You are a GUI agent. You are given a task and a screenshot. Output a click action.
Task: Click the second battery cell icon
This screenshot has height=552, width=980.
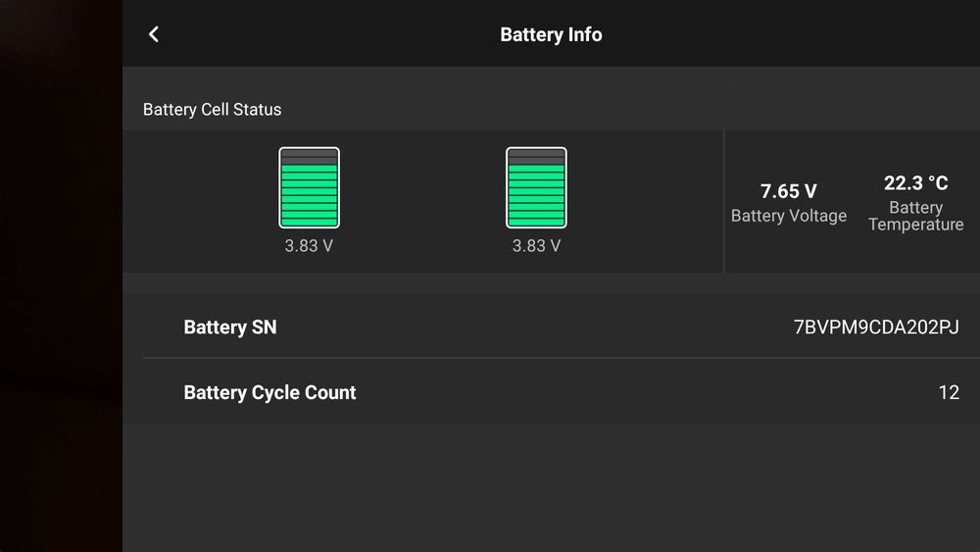(x=536, y=187)
